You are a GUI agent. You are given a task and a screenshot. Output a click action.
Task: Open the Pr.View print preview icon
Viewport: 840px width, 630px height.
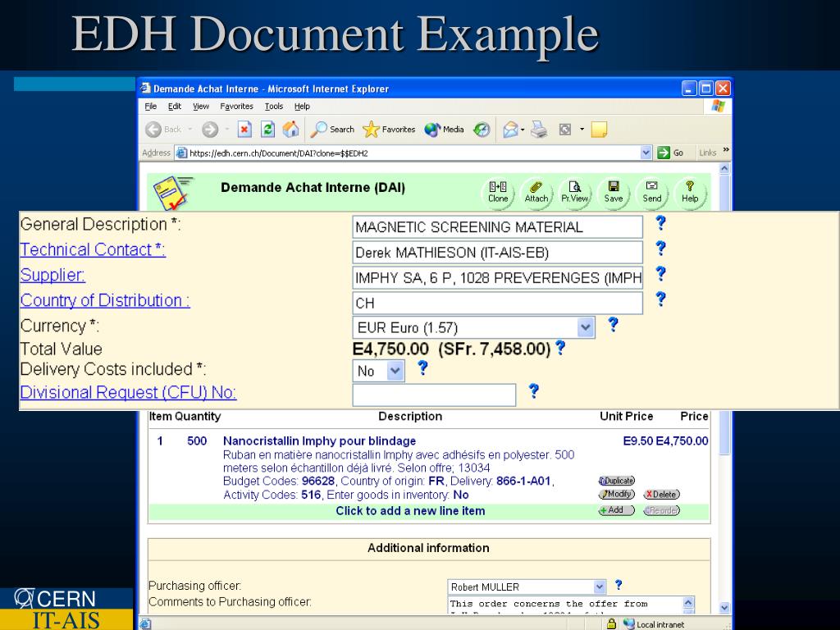pyautogui.click(x=575, y=192)
